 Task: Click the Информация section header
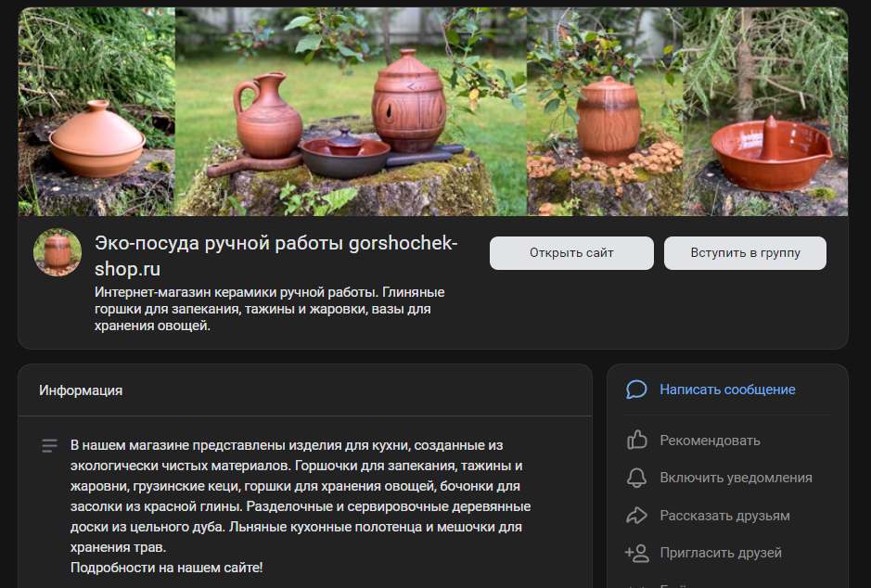tap(81, 390)
